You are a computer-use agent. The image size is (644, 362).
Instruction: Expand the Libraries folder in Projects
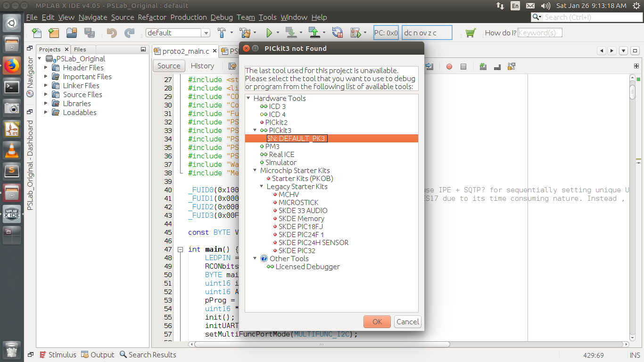tap(46, 104)
